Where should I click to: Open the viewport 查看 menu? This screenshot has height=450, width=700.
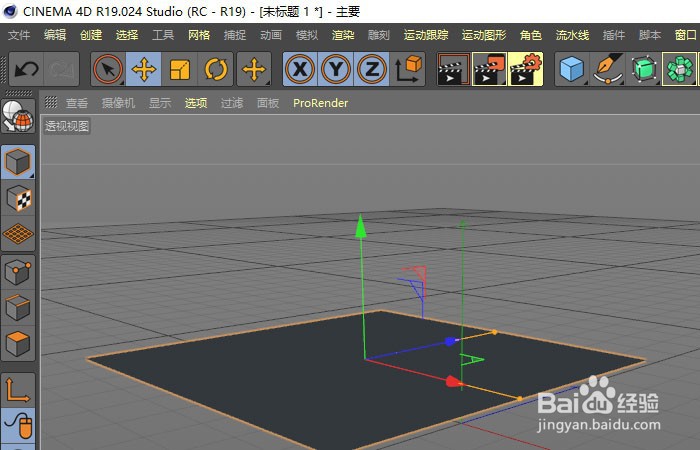[x=77, y=103]
